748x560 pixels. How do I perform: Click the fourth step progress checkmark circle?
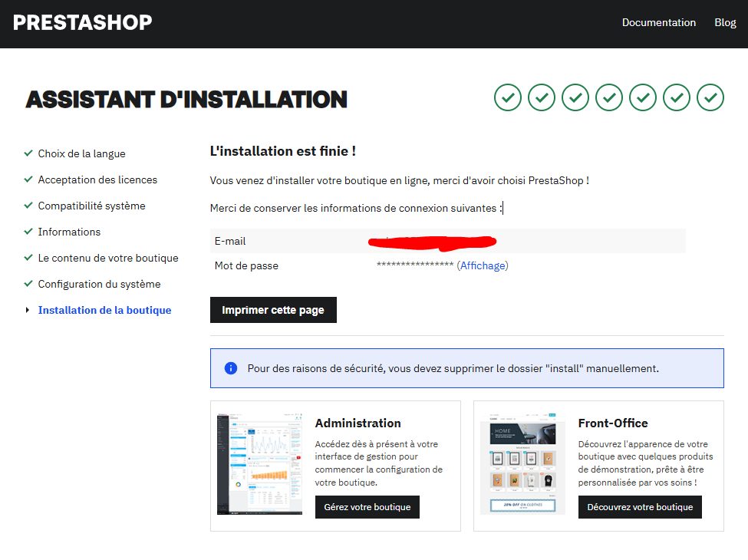(x=609, y=97)
